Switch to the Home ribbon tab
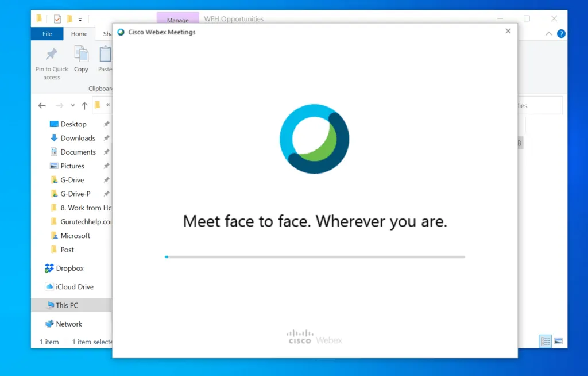This screenshot has width=588, height=376. 79,34
